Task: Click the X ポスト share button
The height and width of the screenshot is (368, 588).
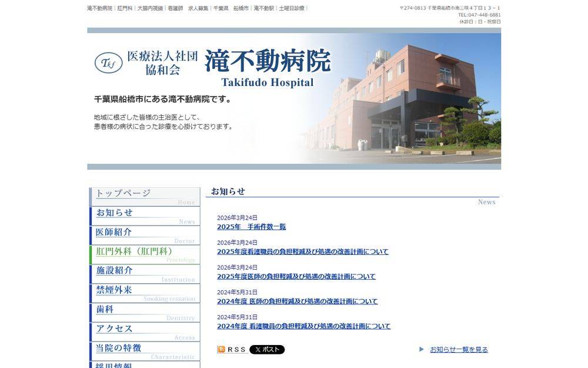Action: (x=267, y=350)
